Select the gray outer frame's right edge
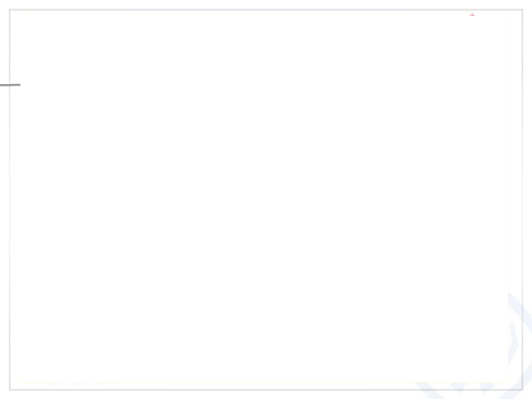The width and height of the screenshot is (532, 399). (x=522, y=199)
